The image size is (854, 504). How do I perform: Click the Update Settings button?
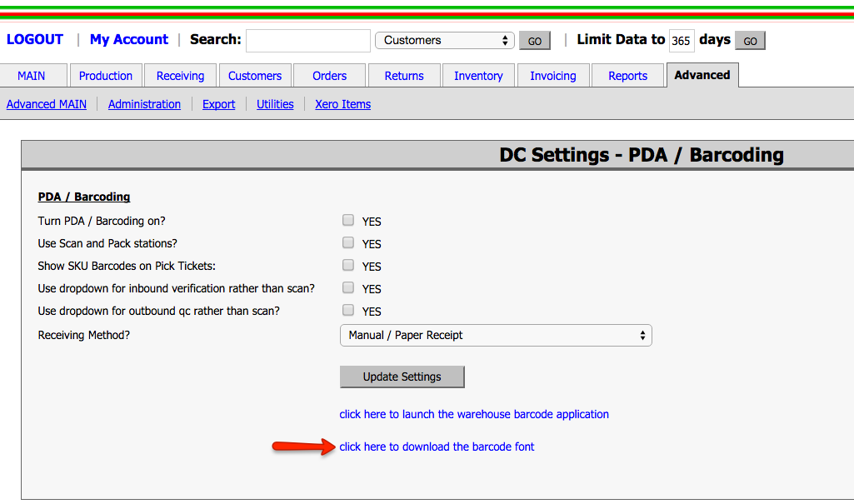tap(402, 377)
